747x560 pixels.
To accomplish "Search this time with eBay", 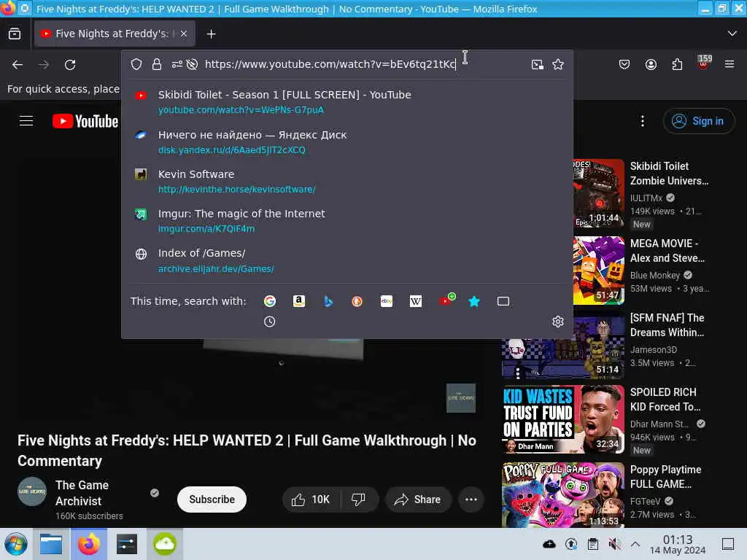I will click(x=387, y=301).
